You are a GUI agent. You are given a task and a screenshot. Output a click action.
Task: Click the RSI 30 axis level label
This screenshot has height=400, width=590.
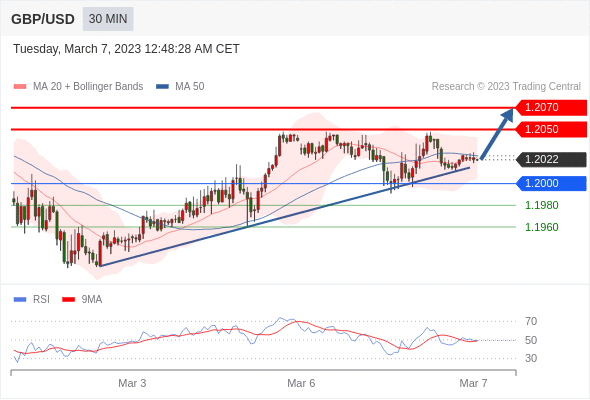point(531,358)
